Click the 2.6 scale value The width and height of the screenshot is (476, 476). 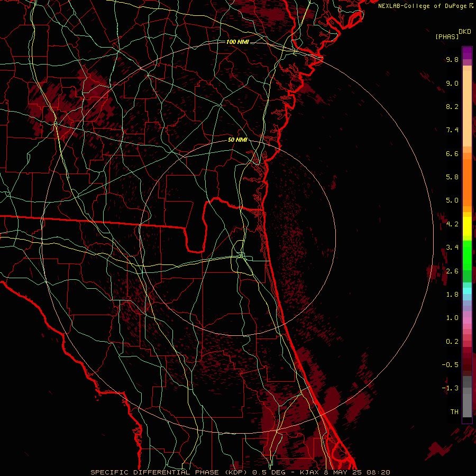[x=452, y=271]
